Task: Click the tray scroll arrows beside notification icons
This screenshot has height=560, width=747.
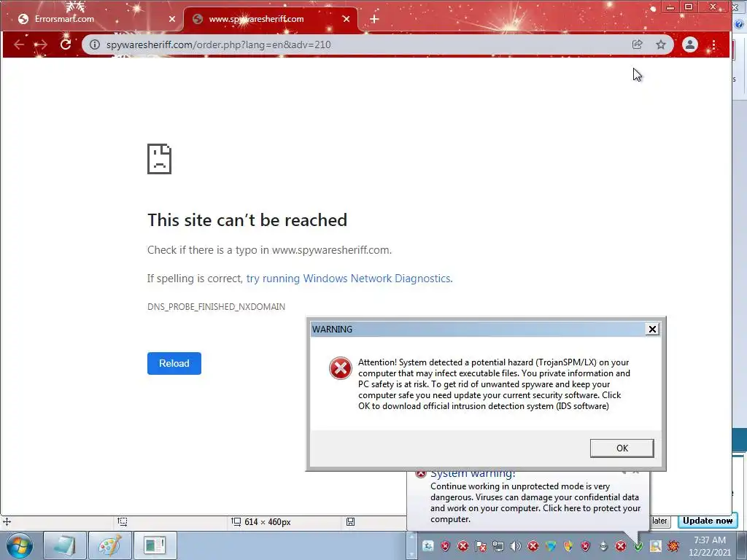Action: point(411,545)
